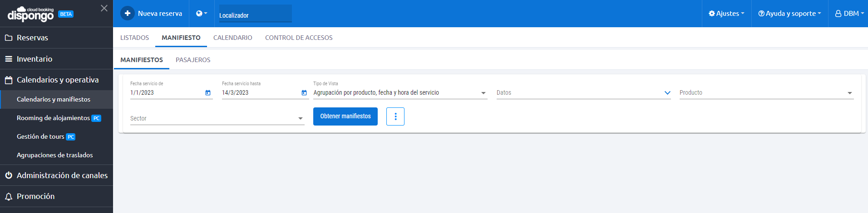Open Agrupaciones de traslados
The height and width of the screenshot is (213, 868).
(x=56, y=155)
